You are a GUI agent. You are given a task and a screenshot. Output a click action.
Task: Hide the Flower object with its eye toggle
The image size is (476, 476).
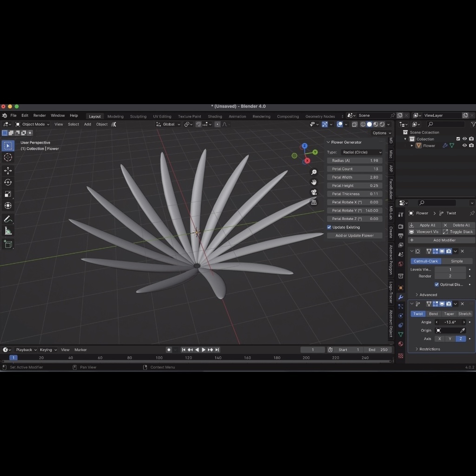(464, 145)
